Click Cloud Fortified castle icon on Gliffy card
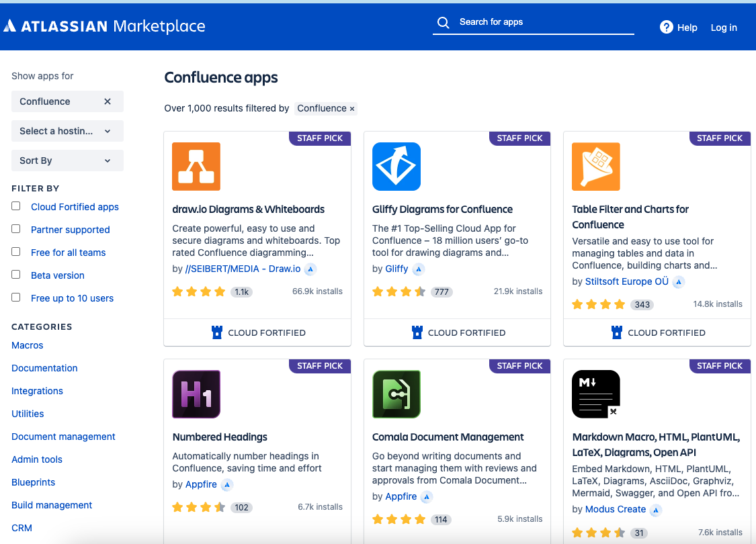 pos(417,332)
